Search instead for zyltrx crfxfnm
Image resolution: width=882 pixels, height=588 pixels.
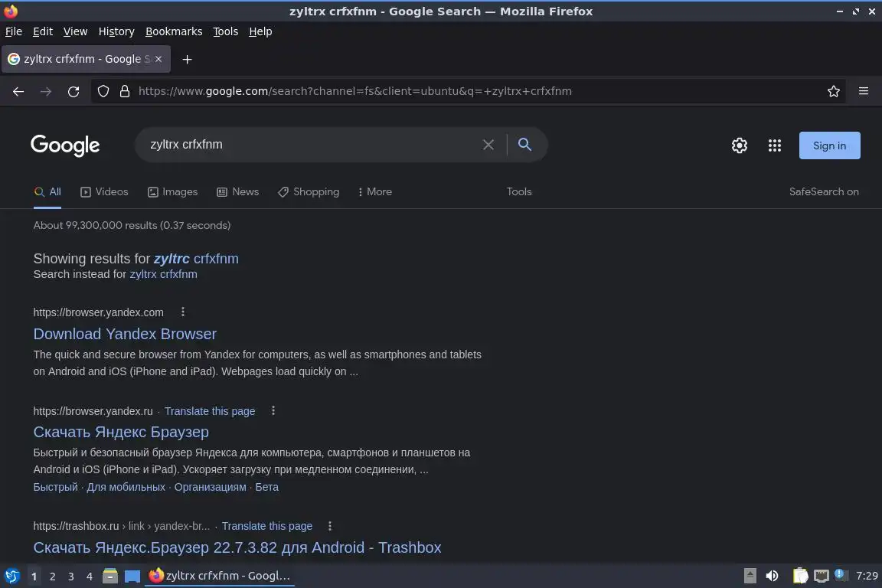[164, 274]
